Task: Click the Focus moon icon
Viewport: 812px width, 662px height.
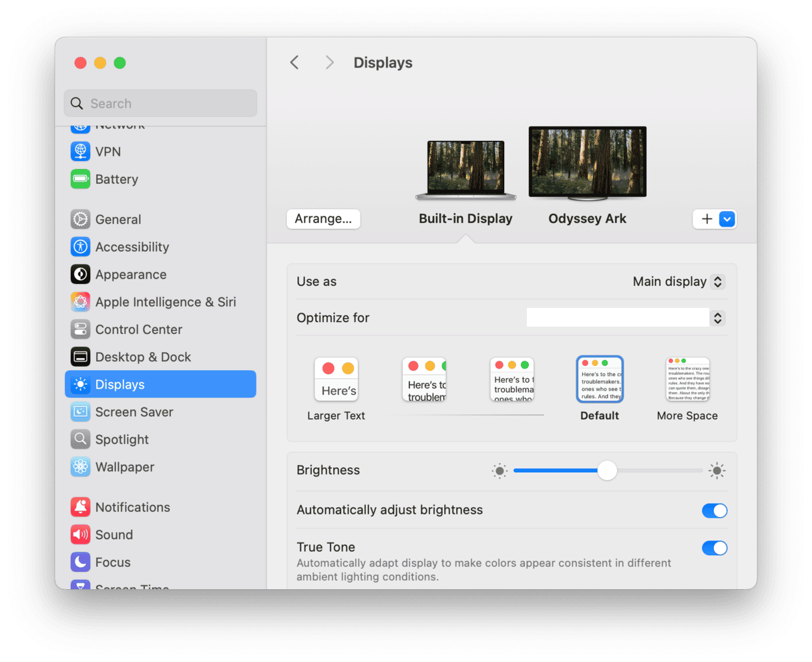Action: click(80, 562)
